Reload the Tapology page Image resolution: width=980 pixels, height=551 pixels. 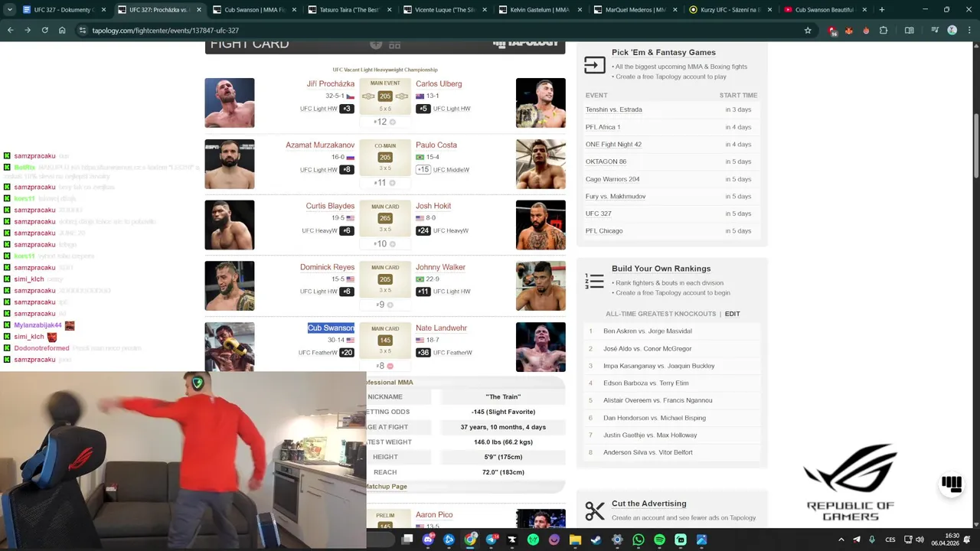(44, 31)
